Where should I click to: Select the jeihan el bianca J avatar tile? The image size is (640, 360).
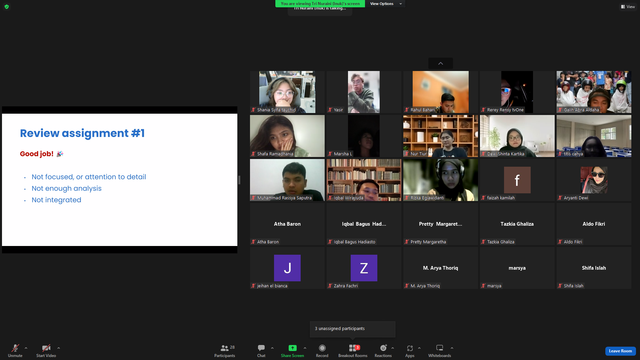[x=287, y=268]
